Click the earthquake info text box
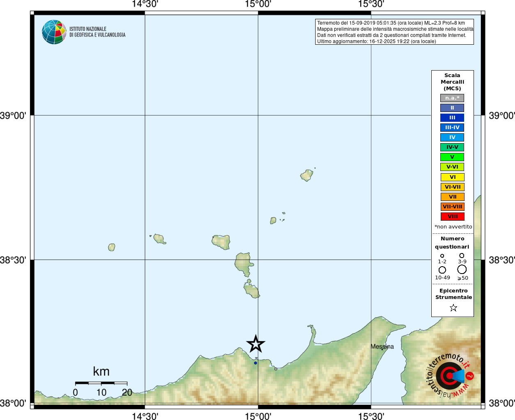The width and height of the screenshot is (515, 420). coord(394,32)
